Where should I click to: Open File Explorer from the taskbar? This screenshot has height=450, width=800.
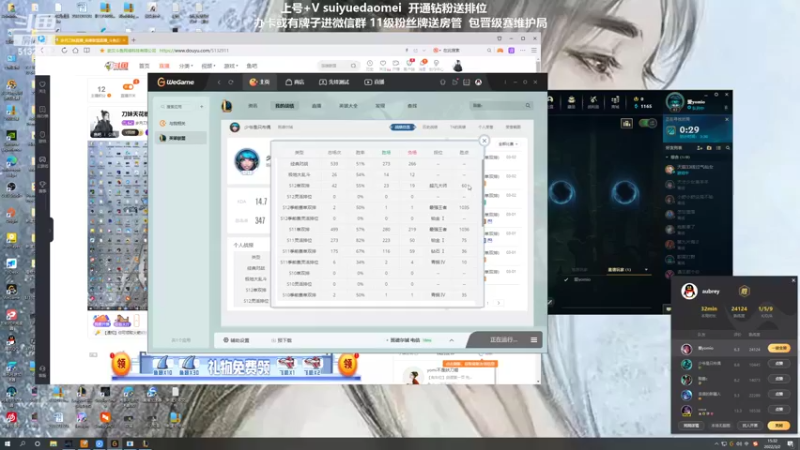coord(53,444)
